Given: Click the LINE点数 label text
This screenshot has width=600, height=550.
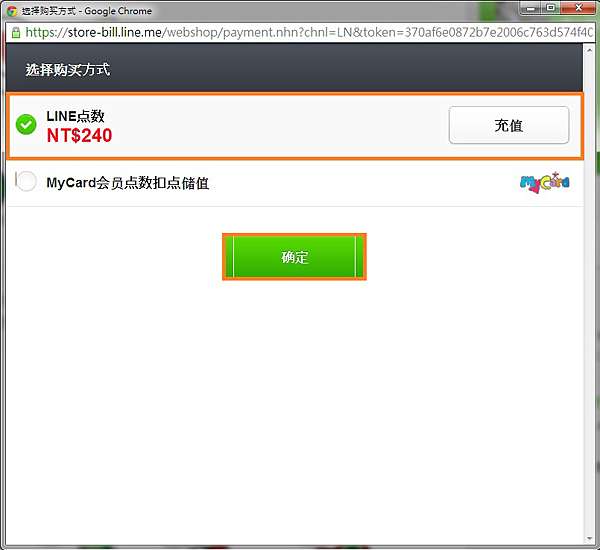Looking at the screenshot, I should click(x=75, y=116).
